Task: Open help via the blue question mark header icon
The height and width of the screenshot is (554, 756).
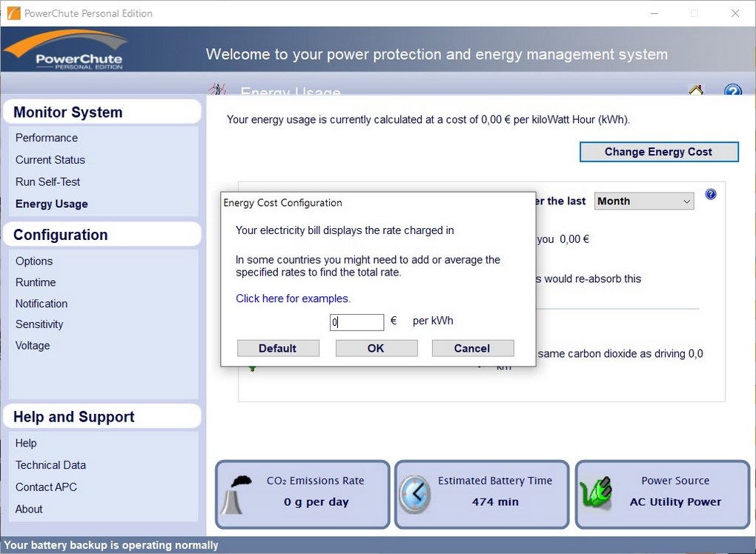Action: pyautogui.click(x=732, y=90)
